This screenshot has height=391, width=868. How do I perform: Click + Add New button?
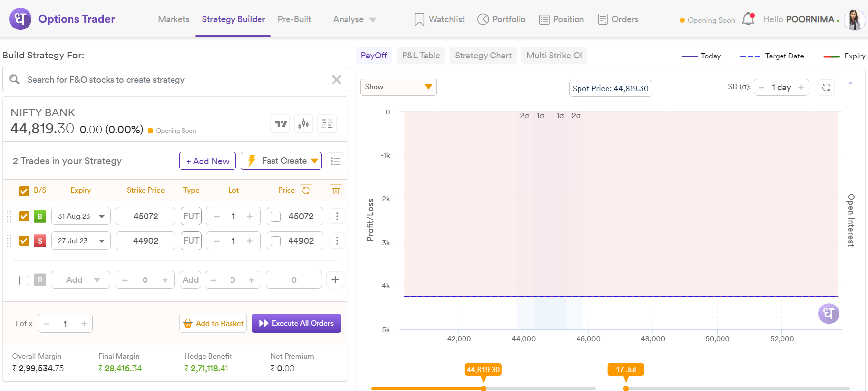pyautogui.click(x=207, y=161)
